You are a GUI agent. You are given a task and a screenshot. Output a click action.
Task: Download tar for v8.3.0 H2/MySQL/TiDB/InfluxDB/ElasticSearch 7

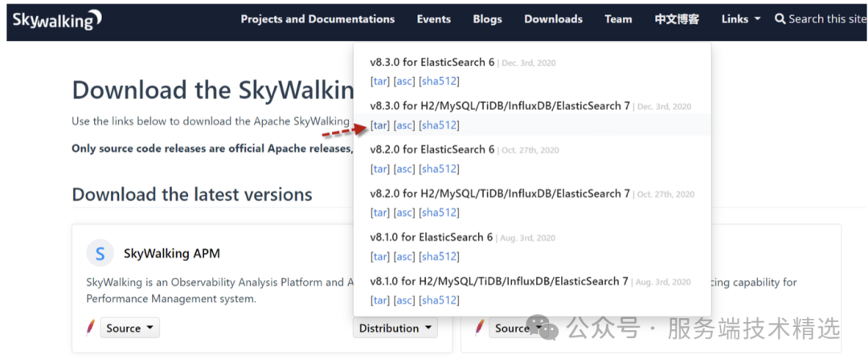click(x=379, y=125)
